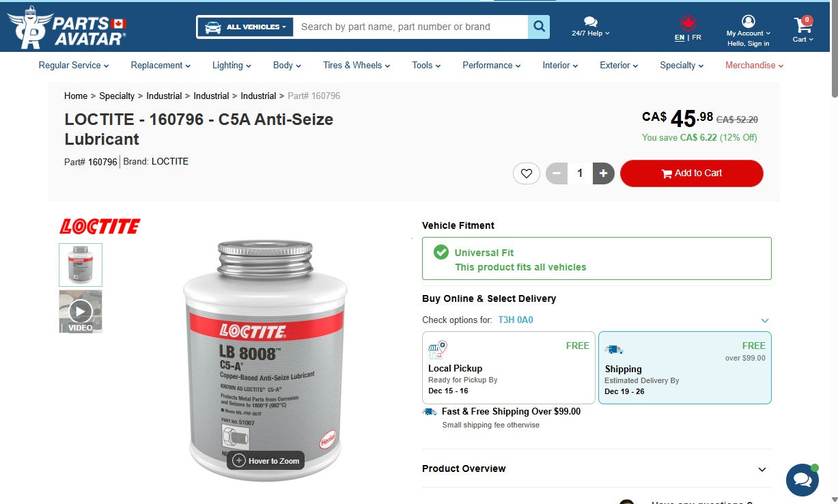
Task: Click the T3H 0A0 postal code link
Action: [516, 320]
